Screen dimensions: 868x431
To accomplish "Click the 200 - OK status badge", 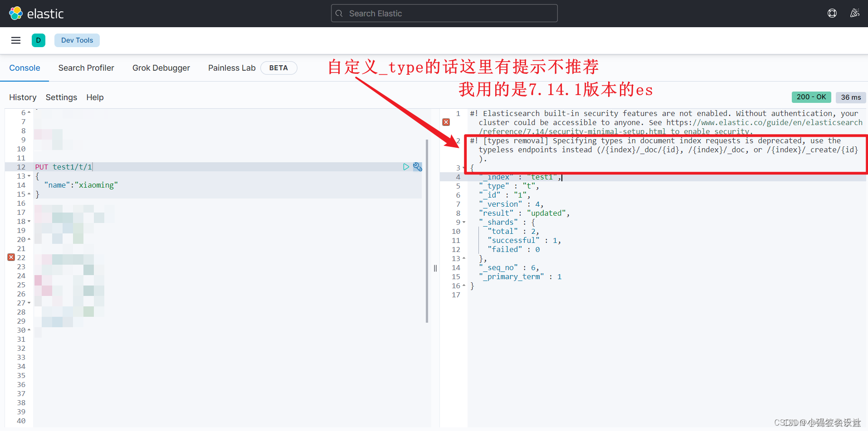I will [811, 97].
